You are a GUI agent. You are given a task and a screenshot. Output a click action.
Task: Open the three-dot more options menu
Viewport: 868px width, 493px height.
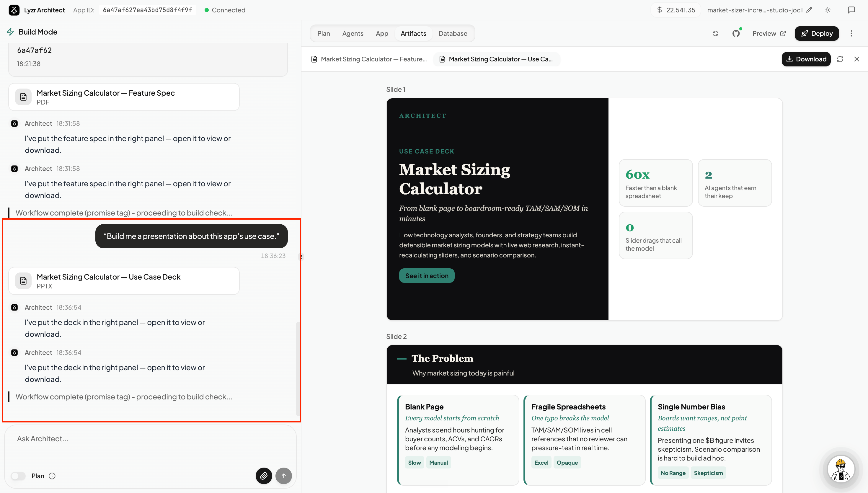(x=851, y=34)
